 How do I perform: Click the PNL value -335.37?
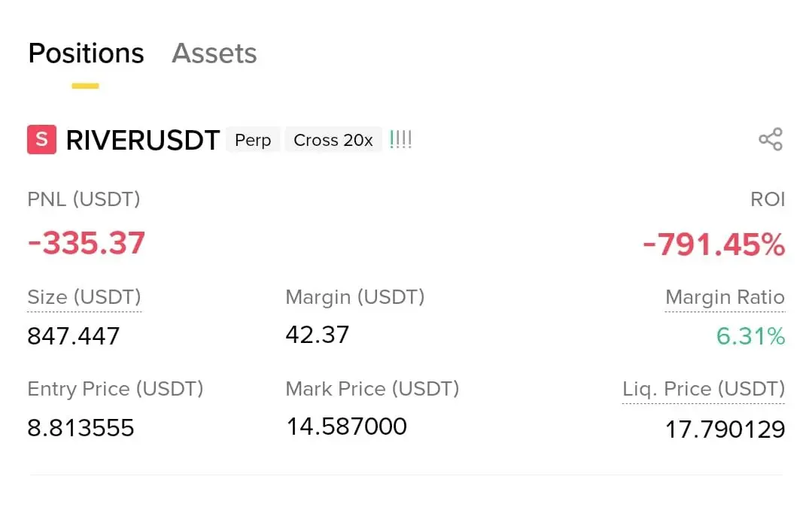point(86,243)
